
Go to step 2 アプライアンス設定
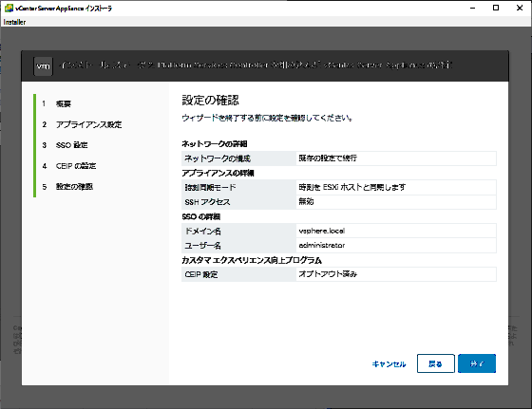[x=88, y=124]
